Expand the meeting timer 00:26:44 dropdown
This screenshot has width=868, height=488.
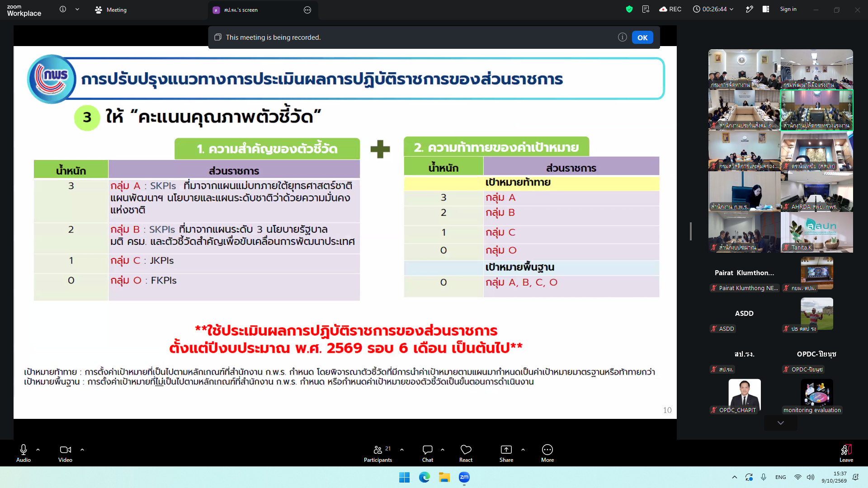coord(713,9)
